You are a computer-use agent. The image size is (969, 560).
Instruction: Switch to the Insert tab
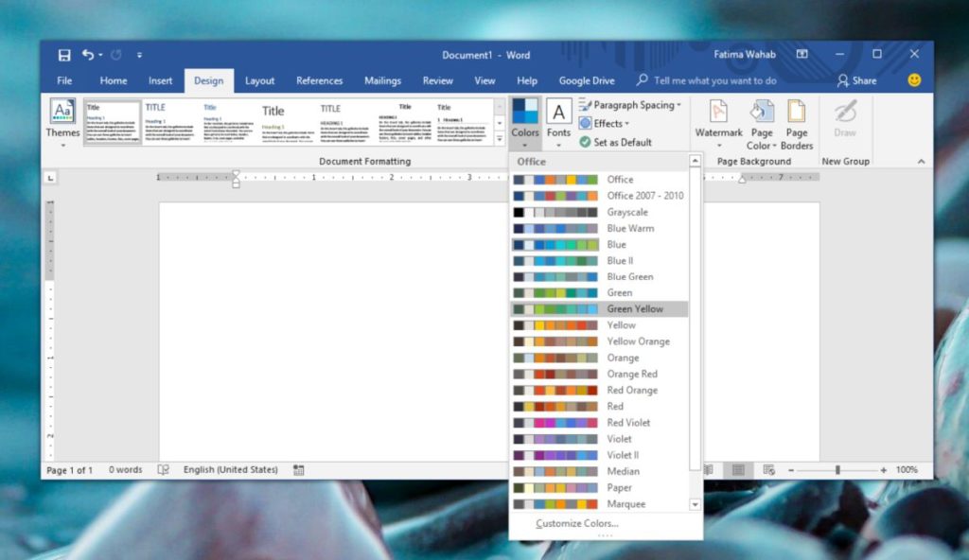pos(160,80)
